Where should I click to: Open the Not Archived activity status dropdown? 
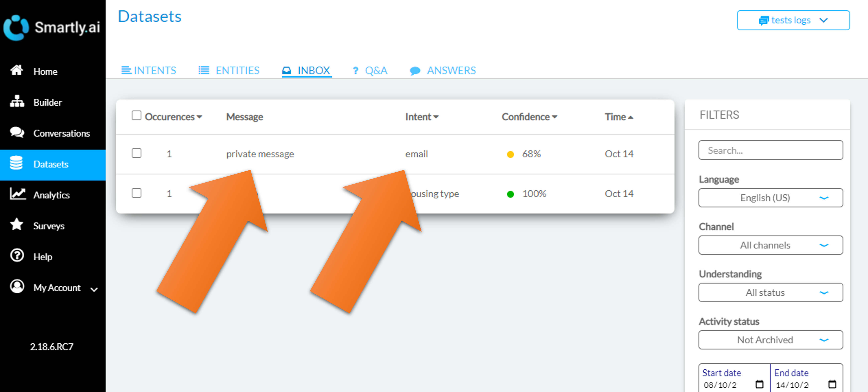(x=770, y=340)
